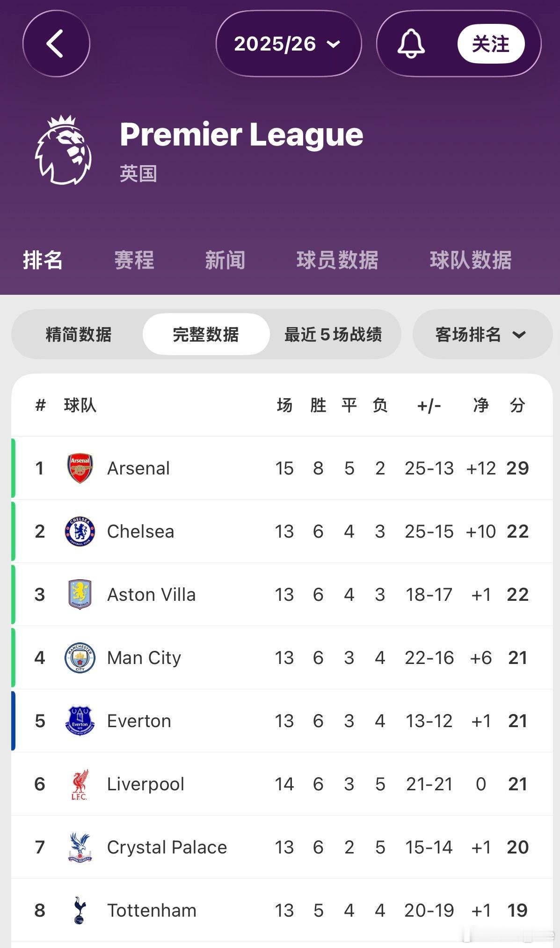Screen dimensions: 560x948
Task: Select the 完整数据 segment
Action: pos(206,335)
